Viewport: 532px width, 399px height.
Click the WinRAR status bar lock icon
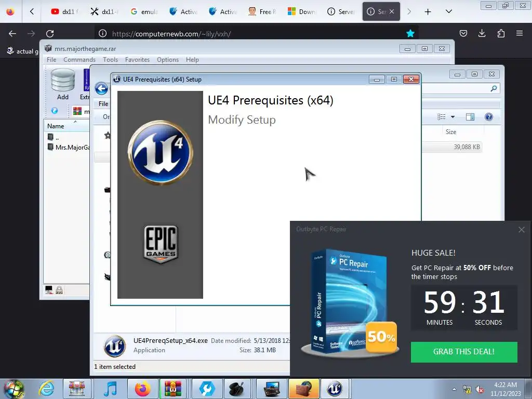pyautogui.click(x=59, y=289)
